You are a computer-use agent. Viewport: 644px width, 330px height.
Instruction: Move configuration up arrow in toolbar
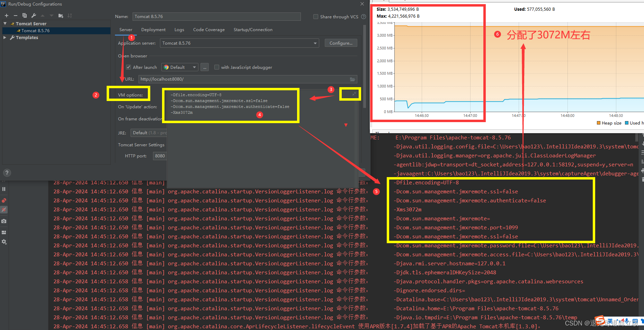[x=43, y=16]
